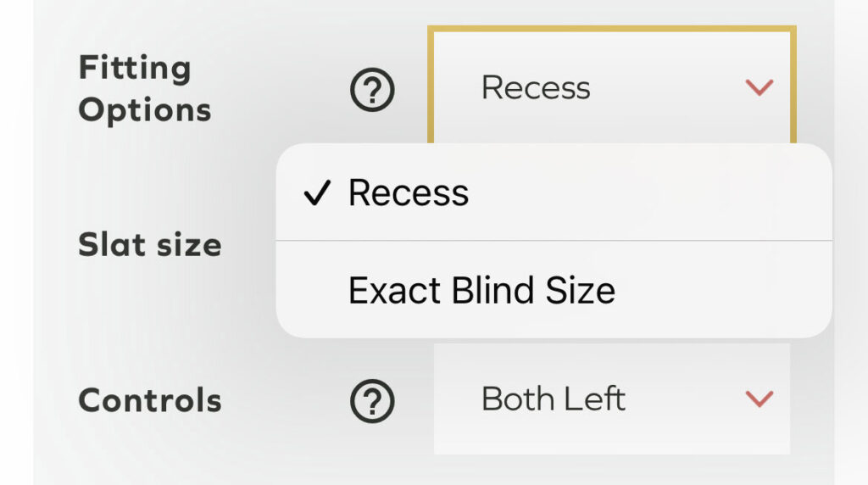Click the Fitting Options field label
The width and height of the screenshot is (868, 485).
click(x=144, y=89)
